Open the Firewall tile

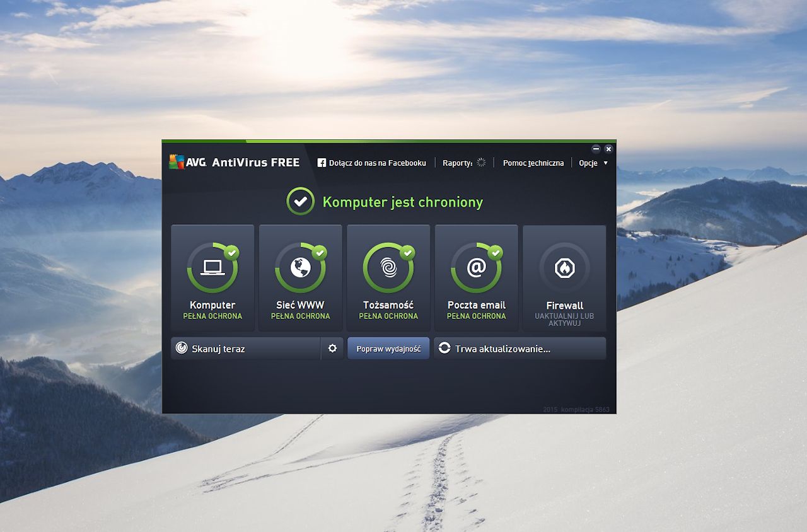[x=564, y=278]
